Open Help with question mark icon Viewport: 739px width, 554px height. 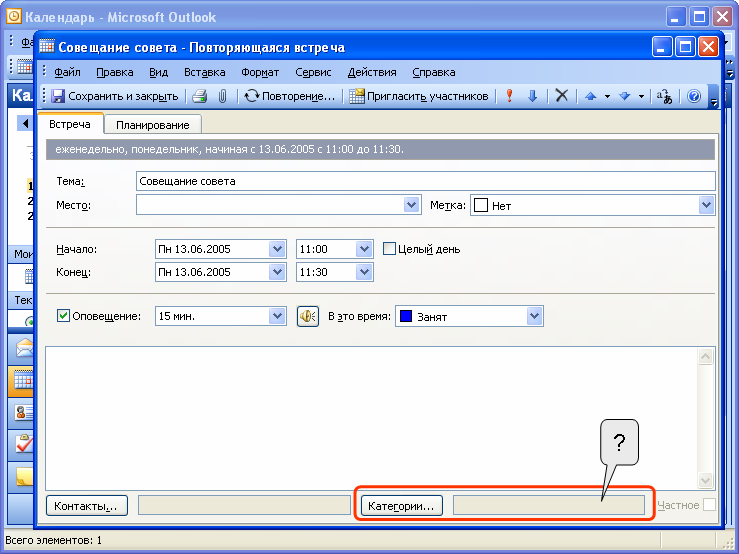point(693,96)
